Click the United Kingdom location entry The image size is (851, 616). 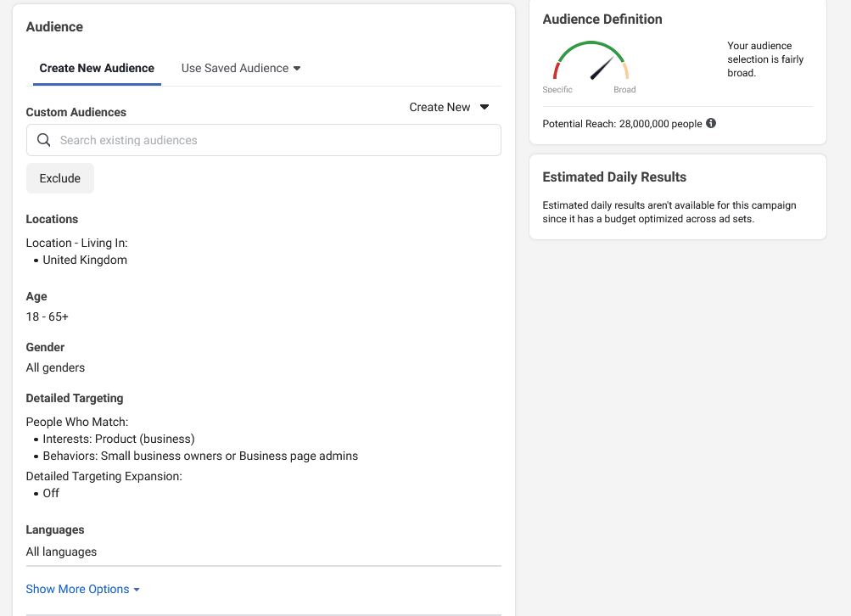(x=85, y=260)
